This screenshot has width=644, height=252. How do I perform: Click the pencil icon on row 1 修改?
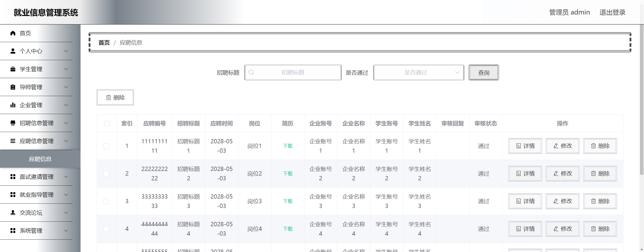[x=556, y=146]
